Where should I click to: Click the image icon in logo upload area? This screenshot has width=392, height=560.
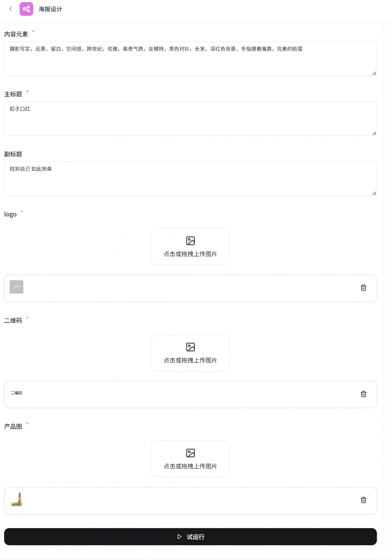pos(190,241)
